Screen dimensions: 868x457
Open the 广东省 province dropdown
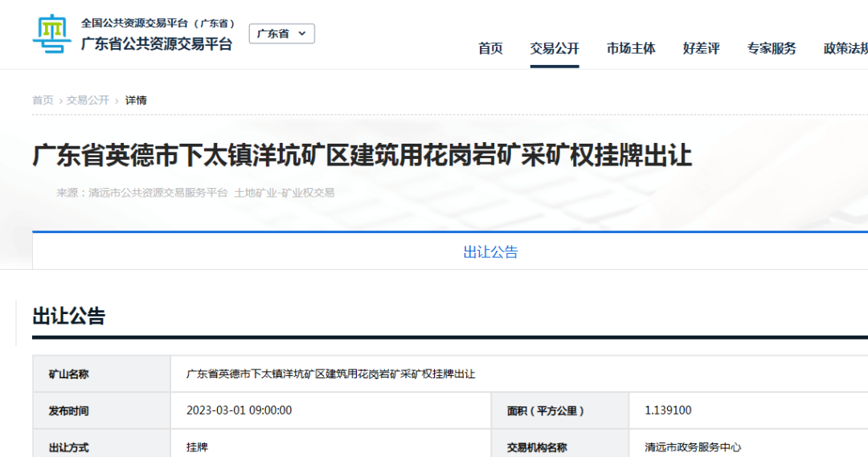pyautogui.click(x=281, y=34)
